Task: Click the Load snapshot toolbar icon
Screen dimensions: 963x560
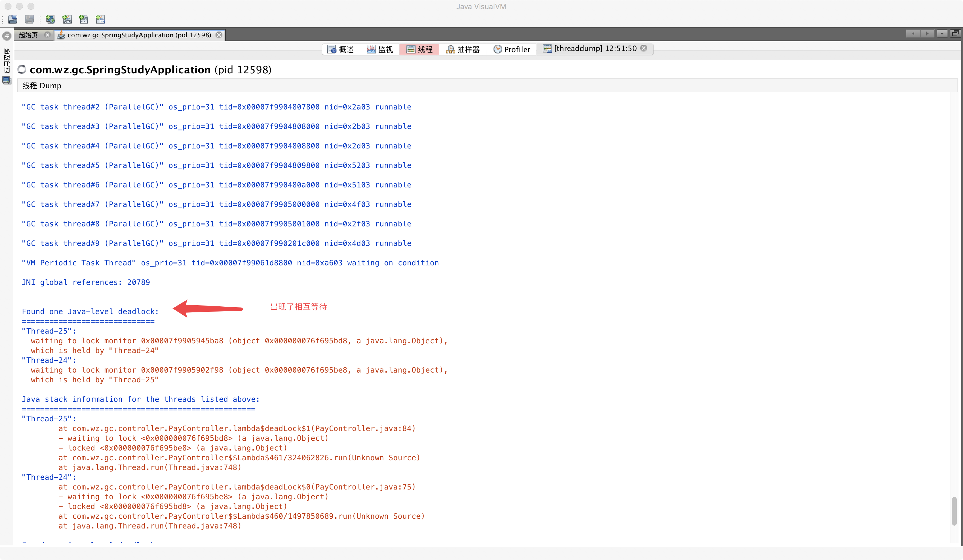Action: pyautogui.click(x=13, y=19)
